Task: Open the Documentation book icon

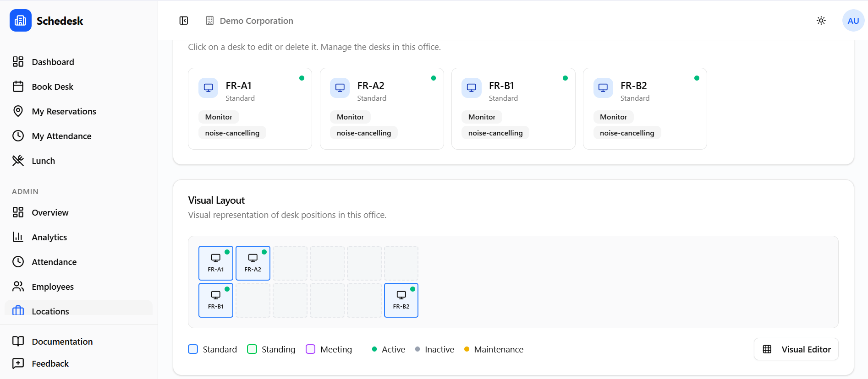Action: (18, 341)
